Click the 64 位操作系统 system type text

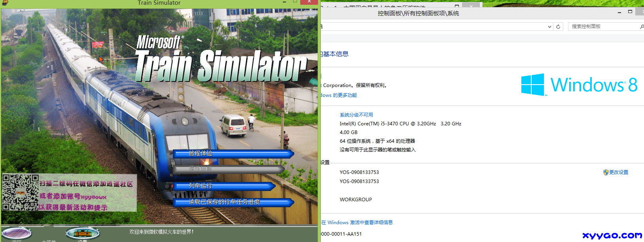coord(377,141)
